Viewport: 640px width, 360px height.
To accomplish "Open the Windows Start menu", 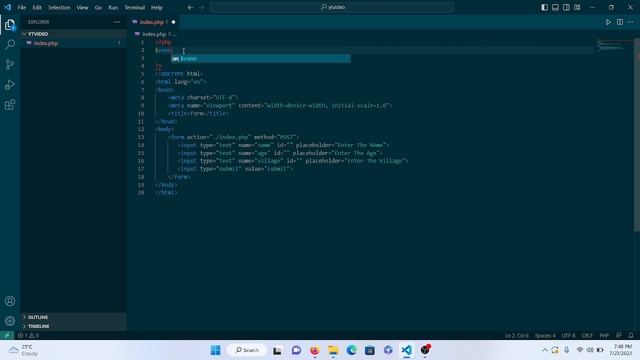I will (216, 350).
